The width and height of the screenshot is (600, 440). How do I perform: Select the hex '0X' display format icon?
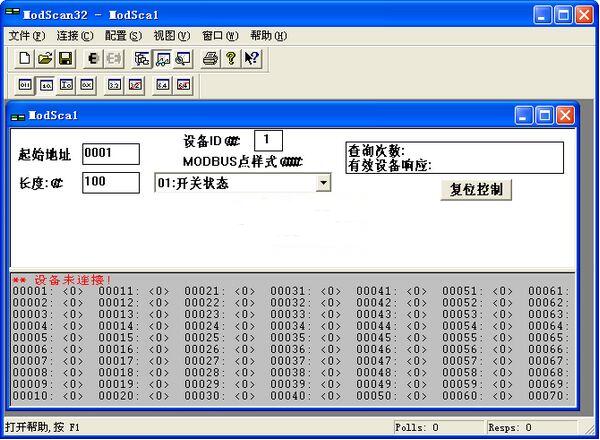pos(88,85)
